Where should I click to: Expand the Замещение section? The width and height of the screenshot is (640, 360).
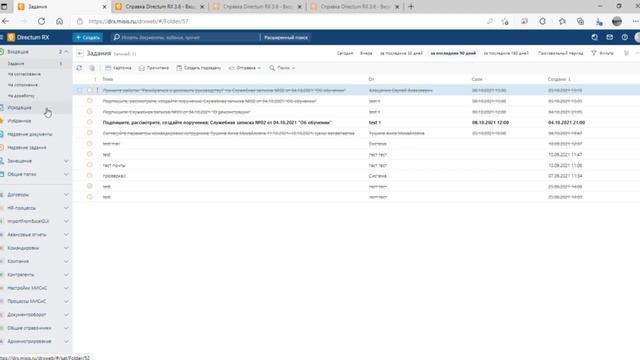(x=66, y=161)
